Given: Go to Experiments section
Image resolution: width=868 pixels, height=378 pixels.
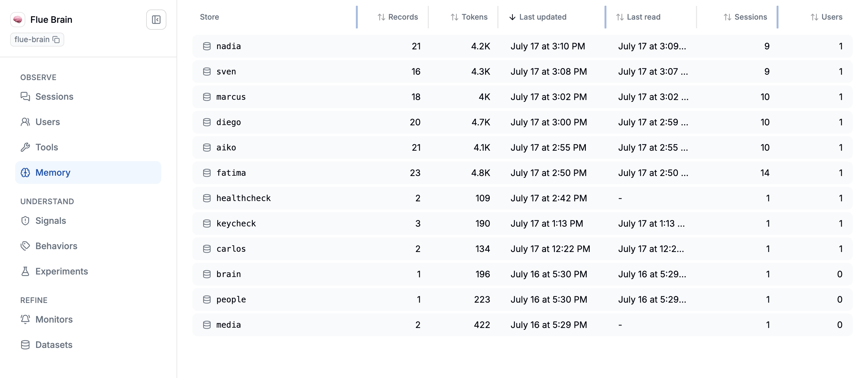Looking at the screenshot, I should 88,271.
